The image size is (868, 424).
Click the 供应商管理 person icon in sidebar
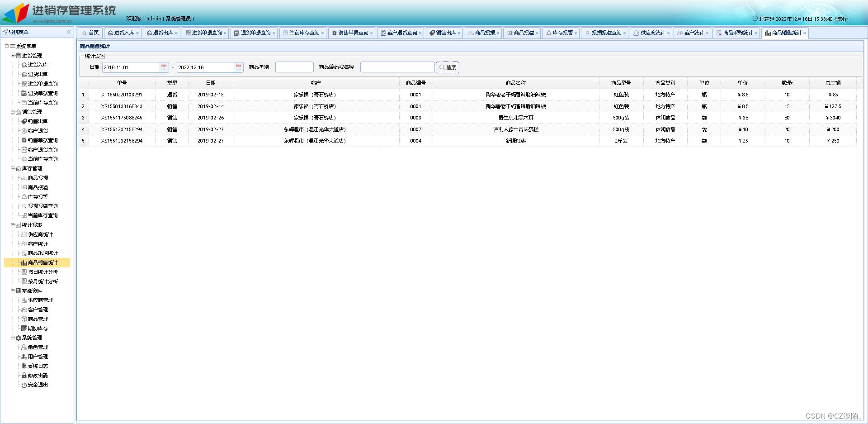24,300
